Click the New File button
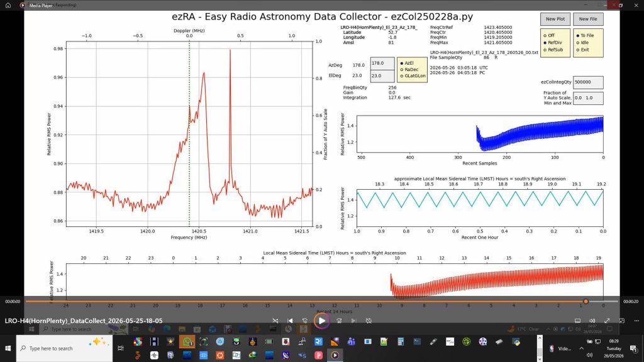This screenshot has width=644, height=362. (x=588, y=19)
